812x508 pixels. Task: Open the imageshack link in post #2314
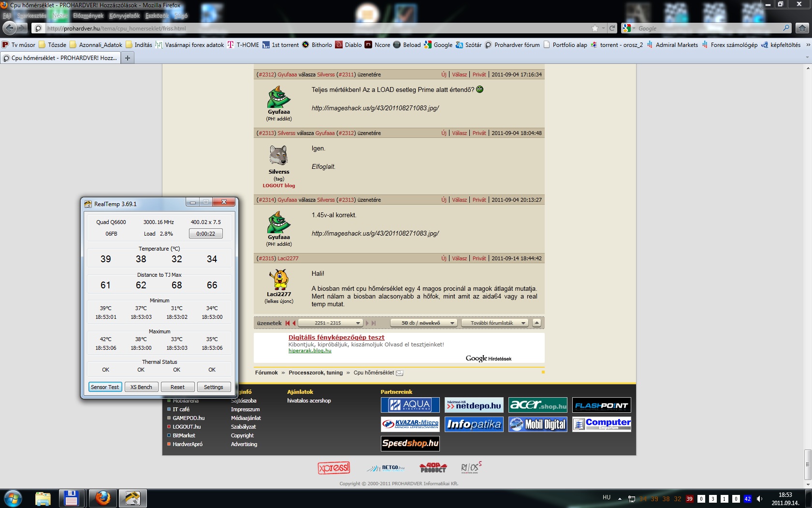point(375,234)
